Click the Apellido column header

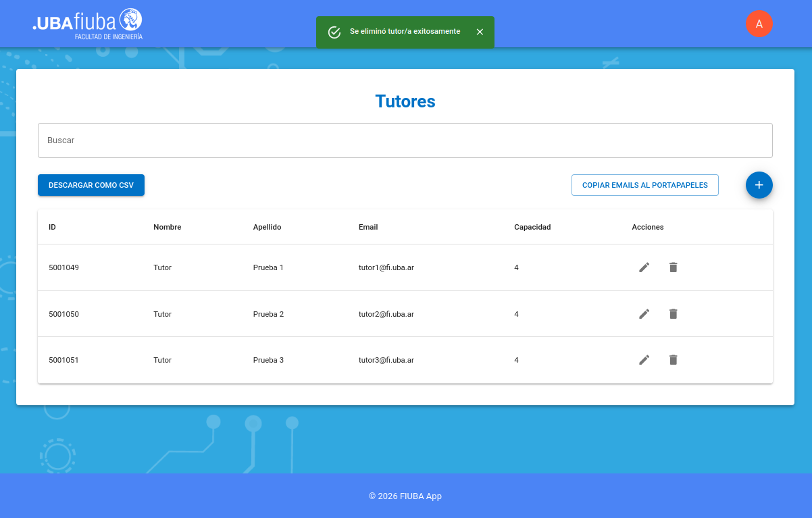[x=267, y=227]
